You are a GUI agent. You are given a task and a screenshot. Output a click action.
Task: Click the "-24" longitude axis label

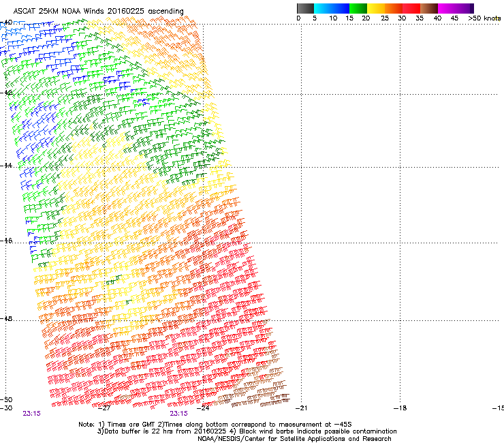[203, 408]
